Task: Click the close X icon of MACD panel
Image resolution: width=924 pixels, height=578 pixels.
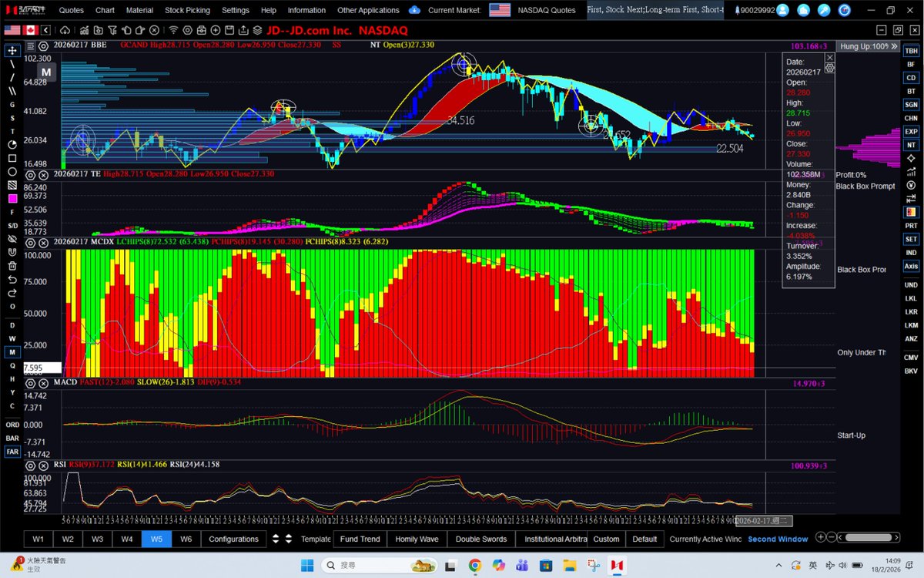Action: point(43,382)
